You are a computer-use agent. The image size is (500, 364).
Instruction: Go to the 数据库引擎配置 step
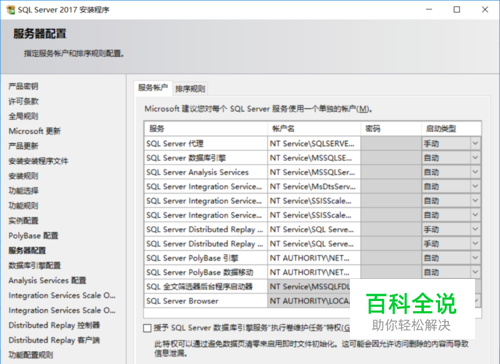35,265
